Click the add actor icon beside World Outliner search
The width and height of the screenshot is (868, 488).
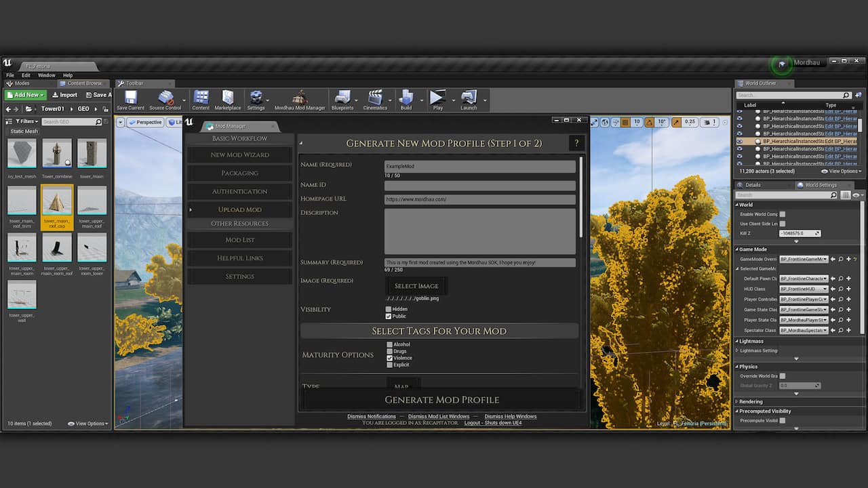coord(857,96)
